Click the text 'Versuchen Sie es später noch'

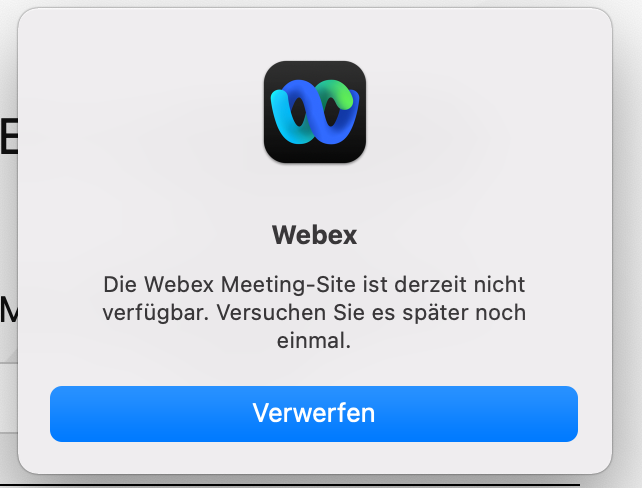pyautogui.click(x=371, y=313)
